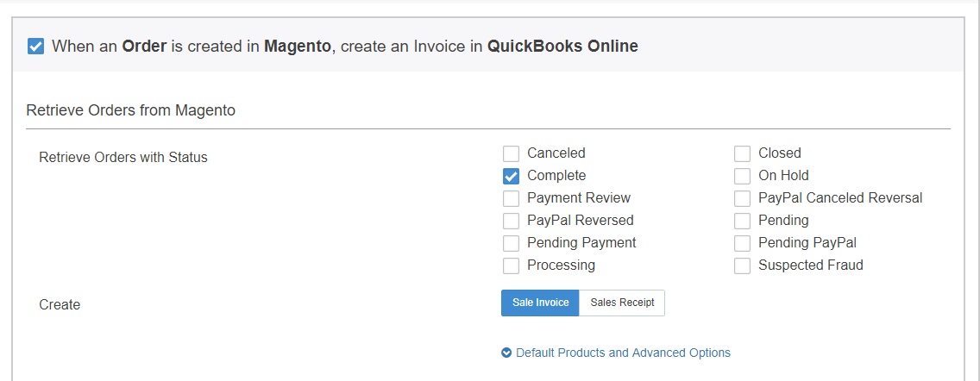Click the chevron icon beside Advanced Options
The height and width of the screenshot is (381, 980).
pos(507,353)
